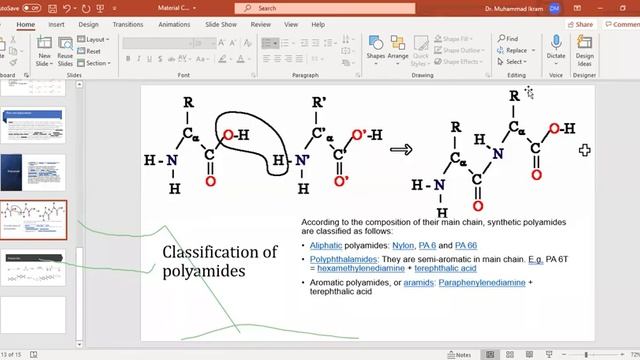The height and width of the screenshot is (360, 640).
Task: Open the Help tab
Action: [x=318, y=24]
